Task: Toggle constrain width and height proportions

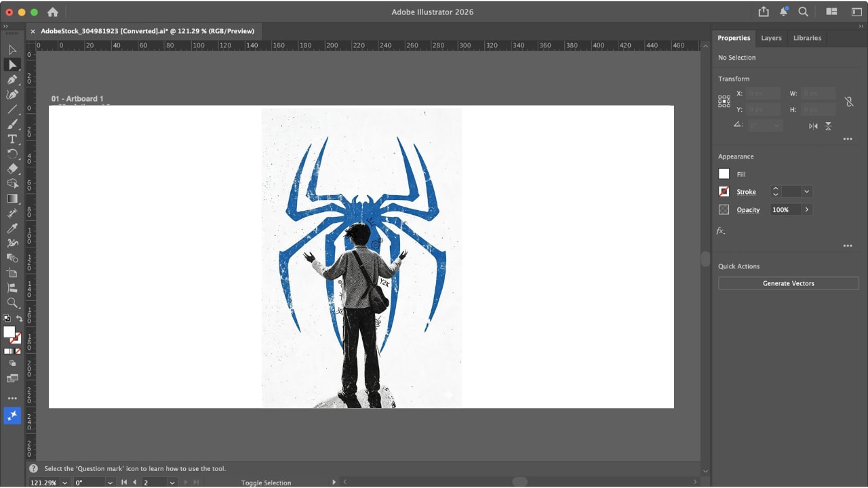Action: point(848,102)
